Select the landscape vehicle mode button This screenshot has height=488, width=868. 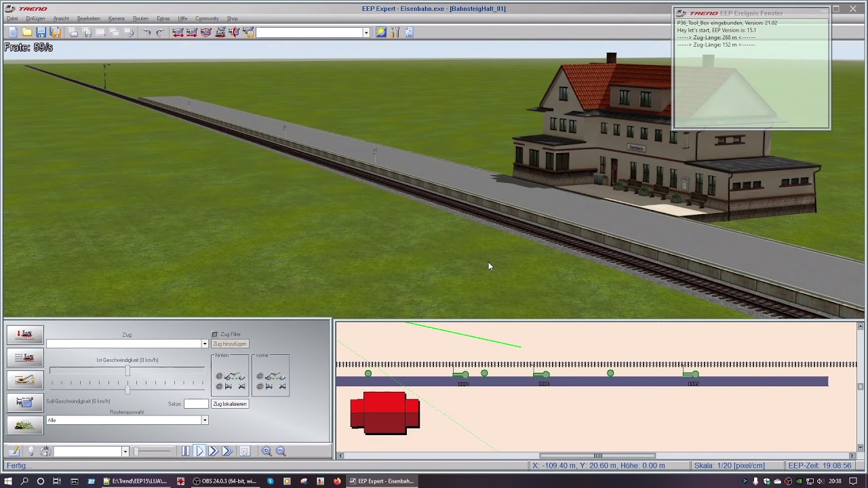(x=25, y=425)
